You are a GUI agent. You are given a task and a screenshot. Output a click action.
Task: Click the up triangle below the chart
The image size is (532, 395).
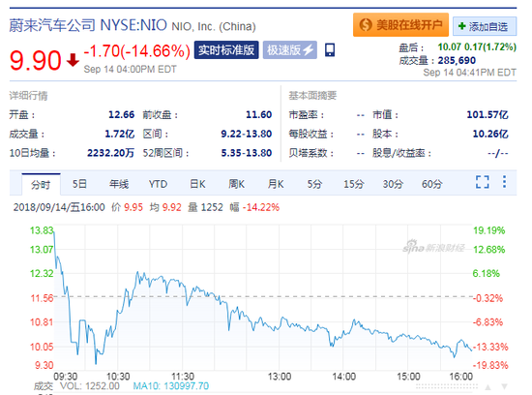(x=488, y=387)
